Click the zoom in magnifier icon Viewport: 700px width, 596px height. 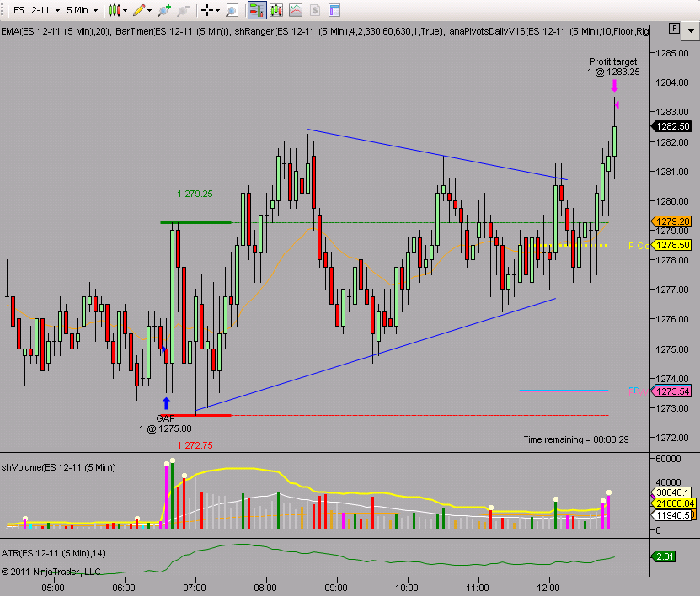[x=164, y=10]
